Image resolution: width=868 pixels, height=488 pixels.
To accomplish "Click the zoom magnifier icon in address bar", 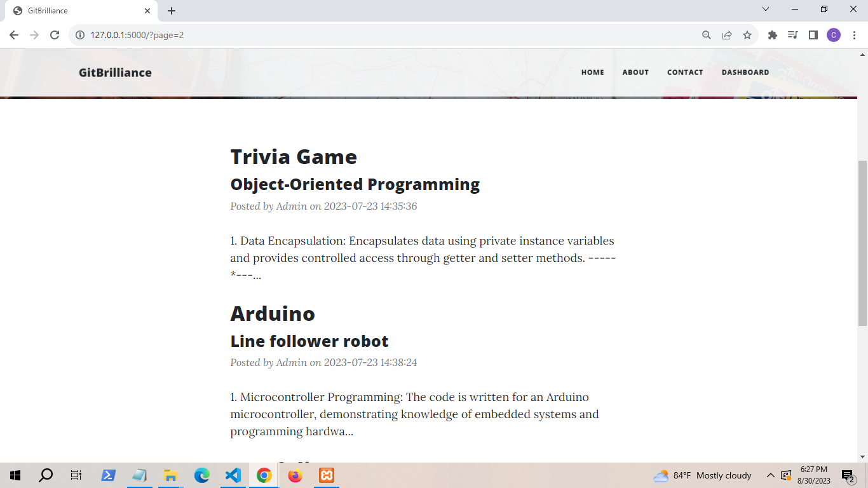I will pos(706,35).
